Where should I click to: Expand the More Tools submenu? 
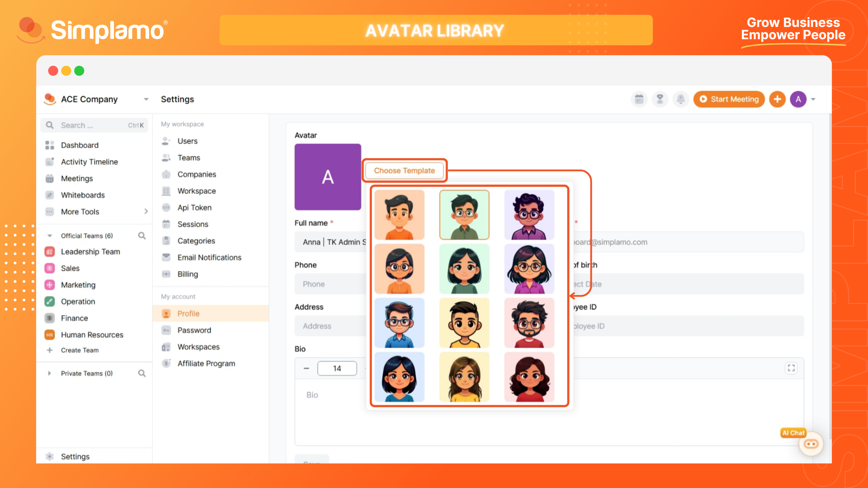(x=146, y=211)
